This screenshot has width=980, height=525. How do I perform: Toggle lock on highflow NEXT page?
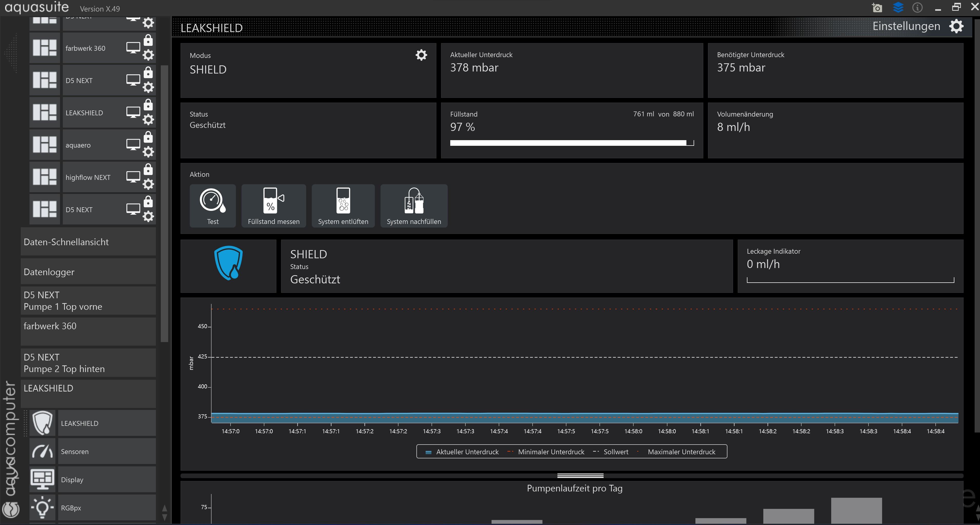tap(148, 169)
